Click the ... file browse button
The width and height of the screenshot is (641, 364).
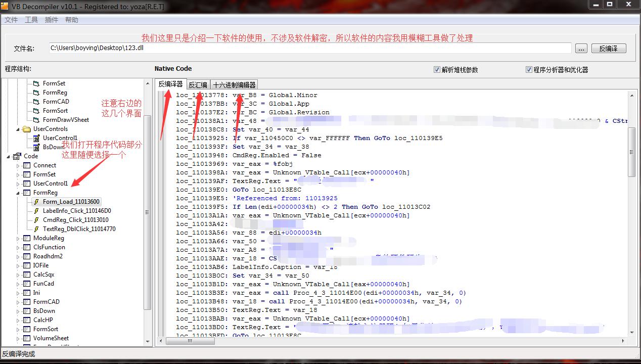coord(581,48)
